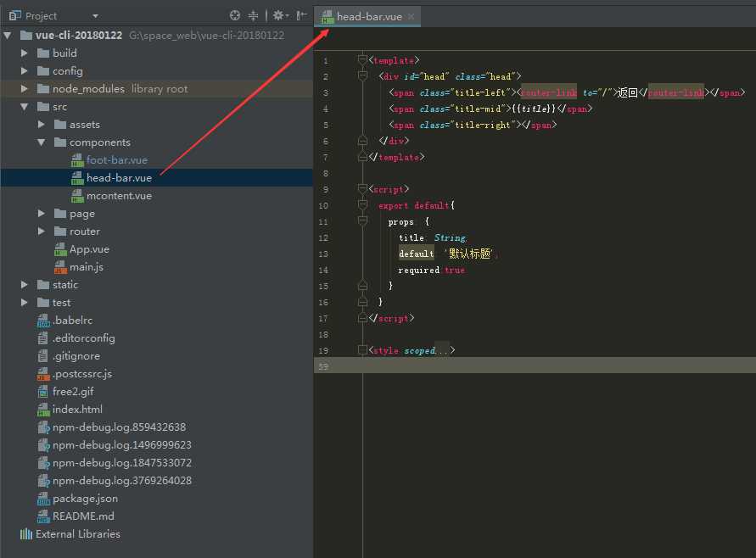The width and height of the screenshot is (756, 558).
Task: Switch to the head-bar.vue editor tab
Action: pyautogui.click(x=369, y=16)
